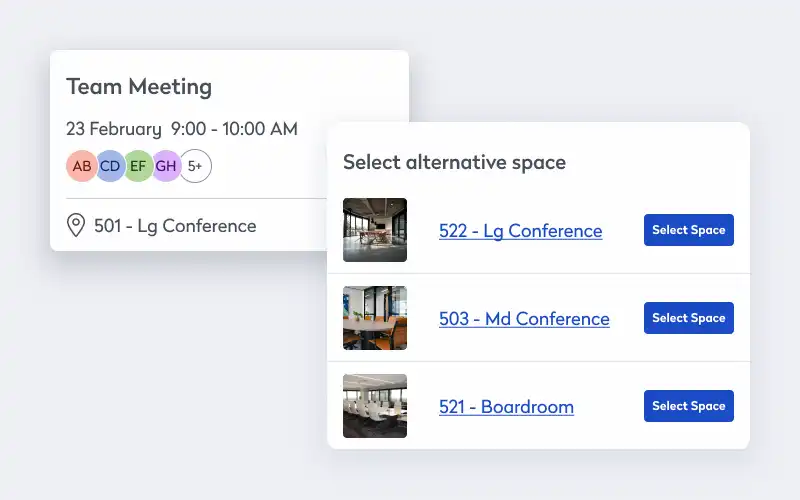Image resolution: width=800 pixels, height=500 pixels.
Task: Click the GH attendee avatar
Action: pos(166,166)
